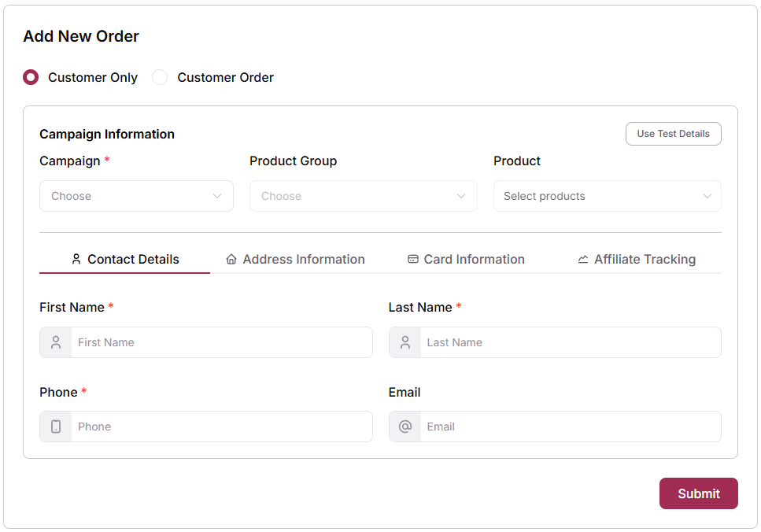Click the credit card icon on Card Information tab
This screenshot has width=761, height=532.
413,259
